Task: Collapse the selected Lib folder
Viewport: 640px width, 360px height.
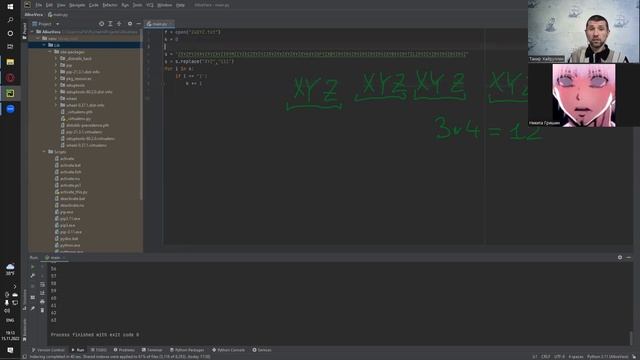Action: [44, 45]
